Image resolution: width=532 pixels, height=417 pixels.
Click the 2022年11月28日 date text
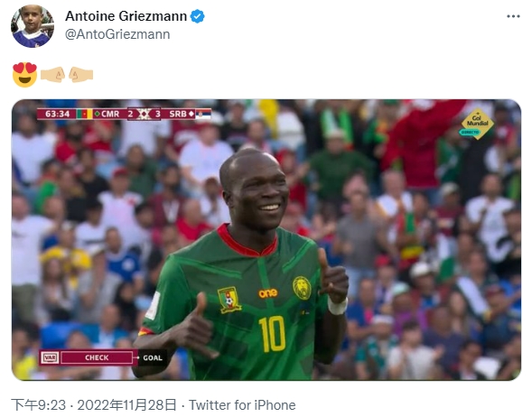coord(126,405)
